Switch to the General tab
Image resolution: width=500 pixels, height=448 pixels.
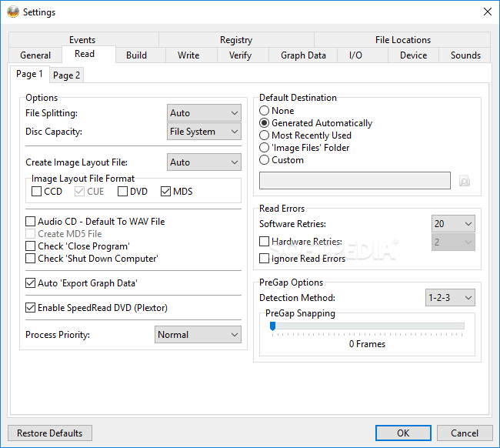pos(35,55)
